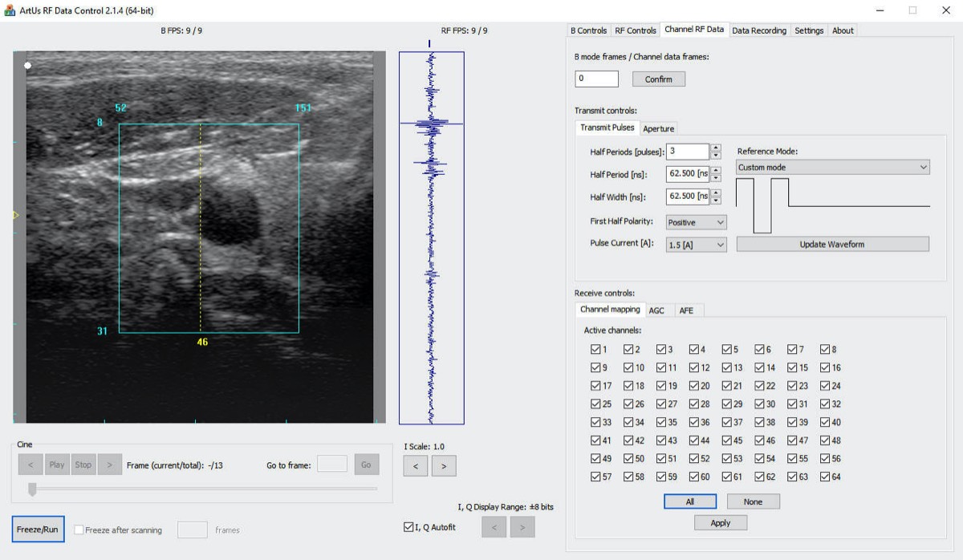
Task: Open the Aperture transmit tab
Action: pos(659,128)
